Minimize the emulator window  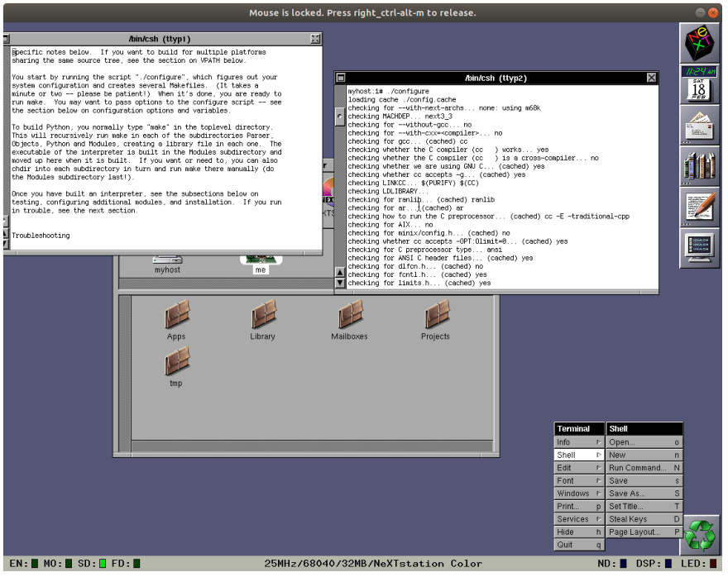(700, 13)
